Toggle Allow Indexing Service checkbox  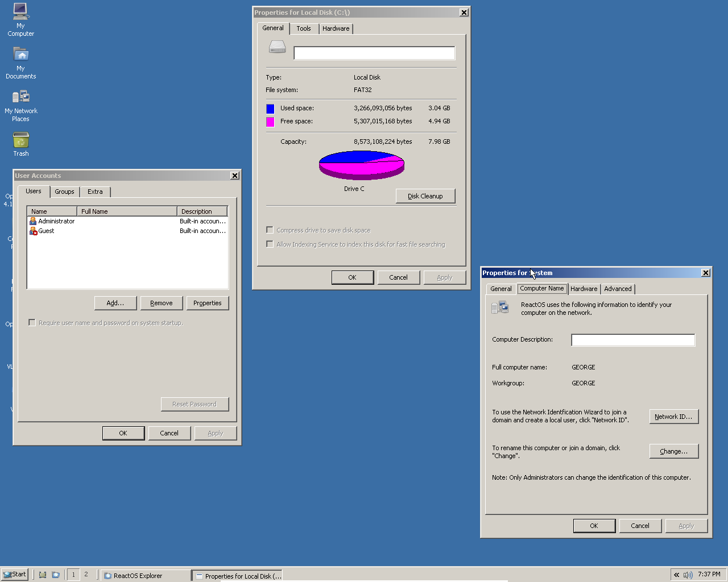point(270,244)
